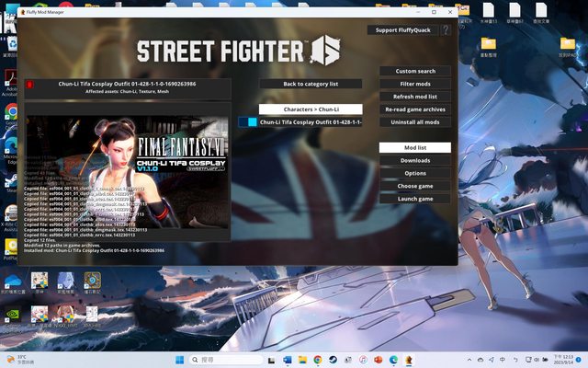
Task: Uninstall all mods
Action: point(414,122)
